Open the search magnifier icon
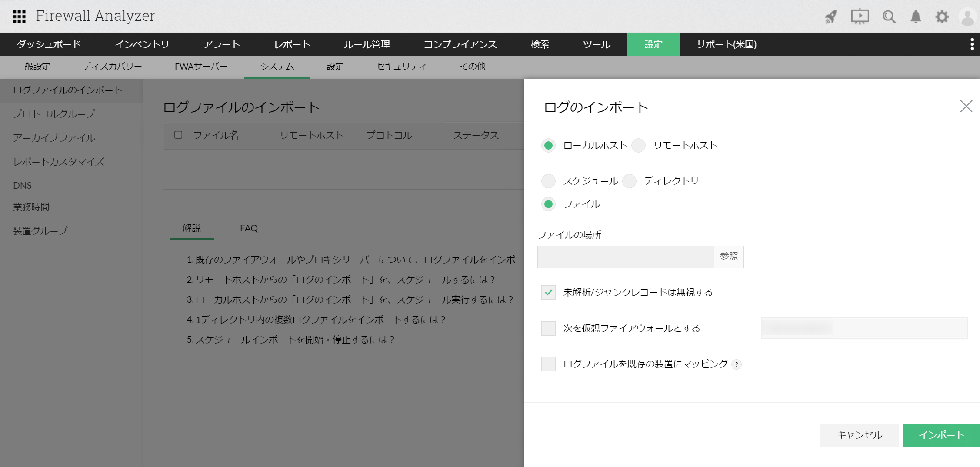This screenshot has width=980, height=467. (x=889, y=17)
